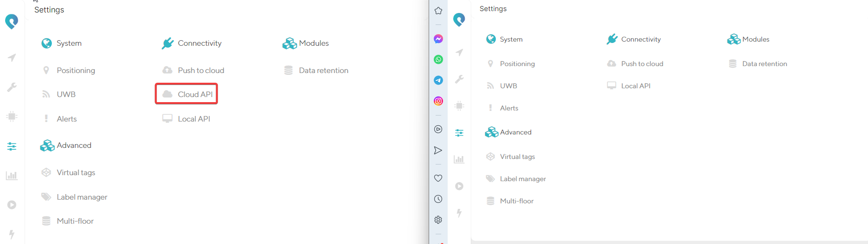Open Local API in the right settings panel
Image resolution: width=868 pixels, height=244 pixels.
635,86
